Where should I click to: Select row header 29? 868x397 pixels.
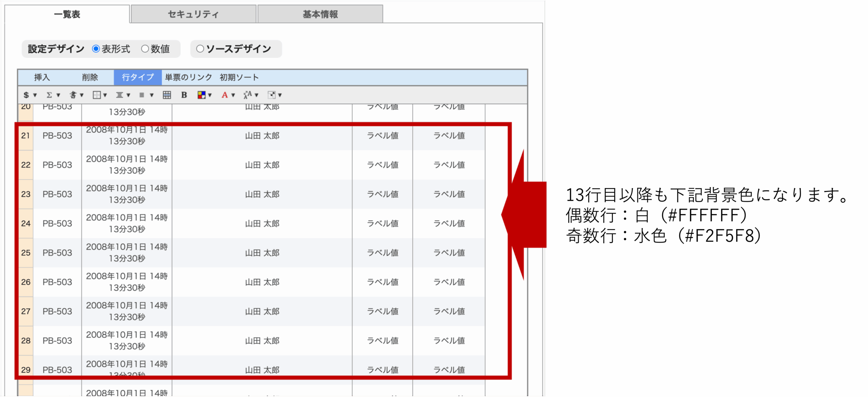pyautogui.click(x=26, y=370)
